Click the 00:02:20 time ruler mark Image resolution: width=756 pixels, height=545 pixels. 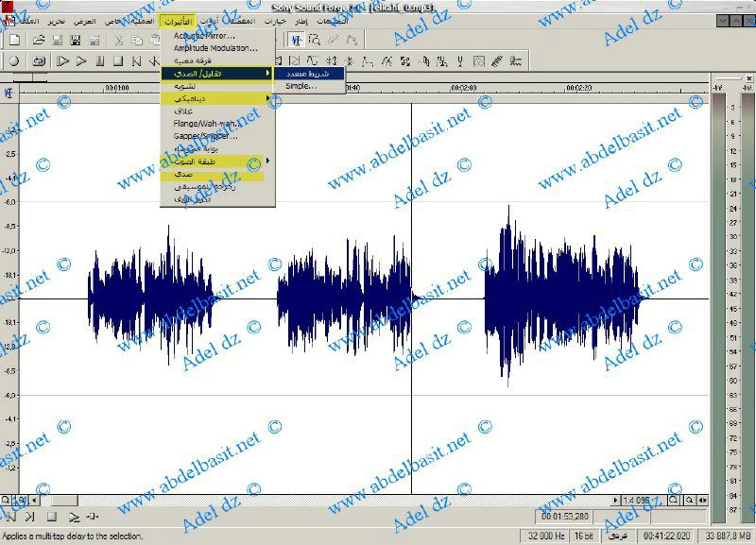pyautogui.click(x=578, y=88)
